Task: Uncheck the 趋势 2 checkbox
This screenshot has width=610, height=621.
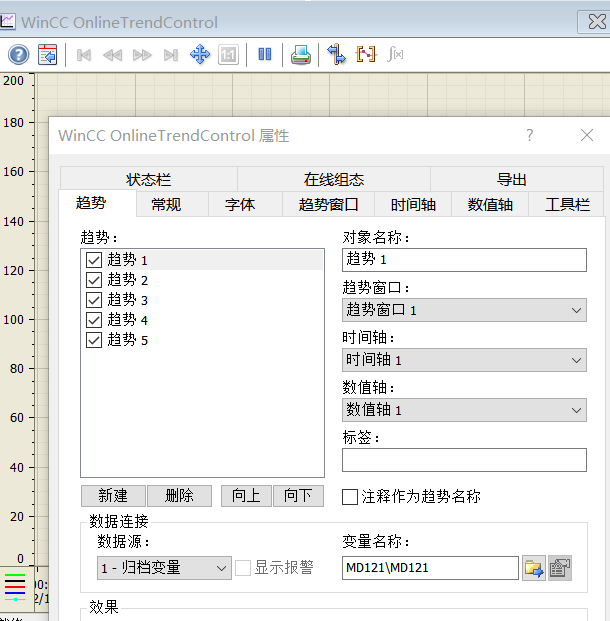Action: pos(95,280)
